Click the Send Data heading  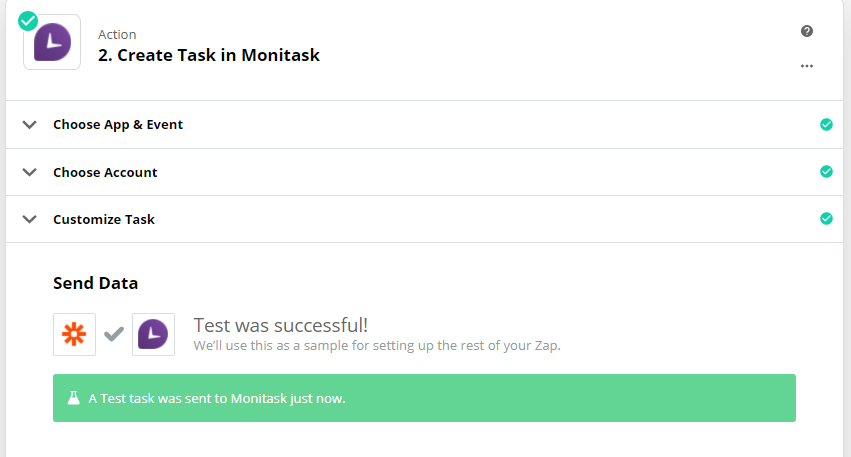point(95,283)
